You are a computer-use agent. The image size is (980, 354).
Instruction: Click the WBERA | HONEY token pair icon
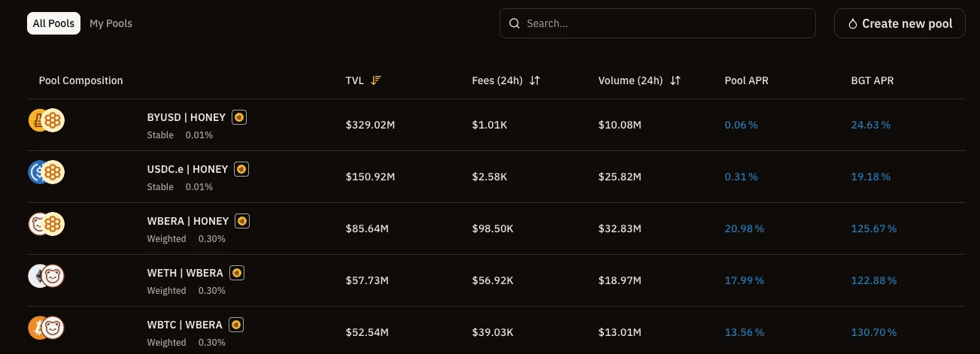(47, 225)
